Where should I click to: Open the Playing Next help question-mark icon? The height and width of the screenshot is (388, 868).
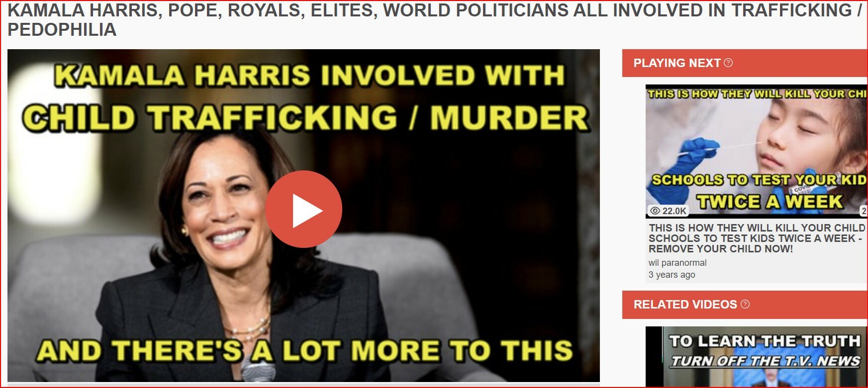pos(728,63)
